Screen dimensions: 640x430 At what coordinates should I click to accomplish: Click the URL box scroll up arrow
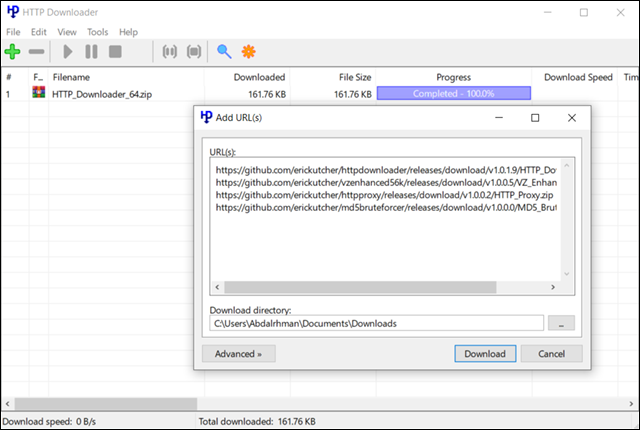coord(567,165)
